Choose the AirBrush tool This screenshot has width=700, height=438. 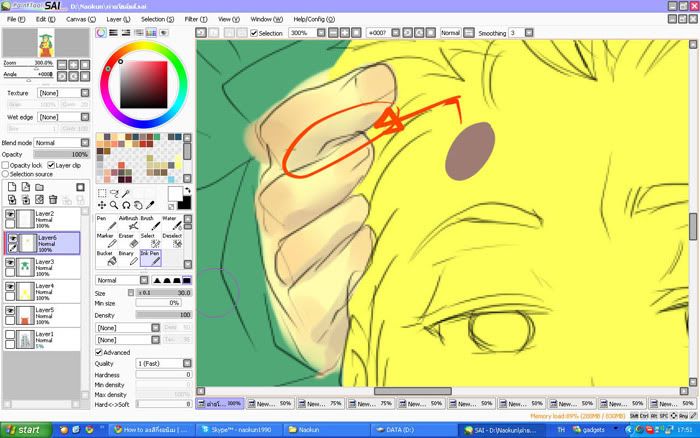128,222
